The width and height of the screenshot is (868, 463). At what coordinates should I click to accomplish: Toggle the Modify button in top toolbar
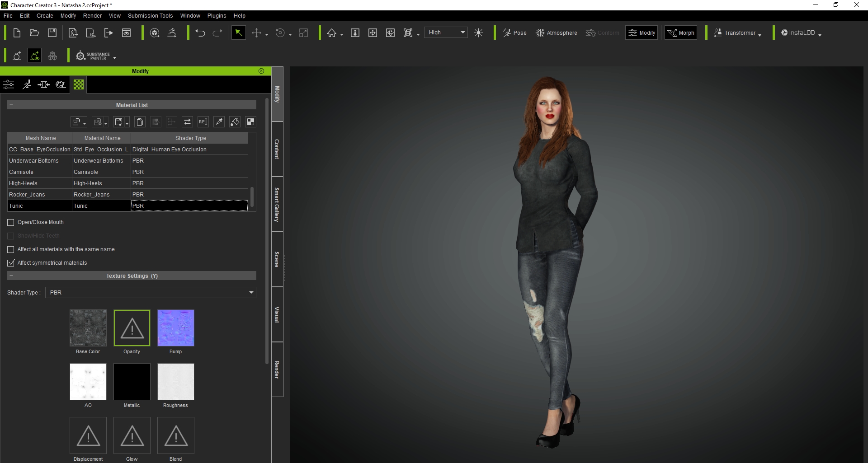[x=642, y=33]
